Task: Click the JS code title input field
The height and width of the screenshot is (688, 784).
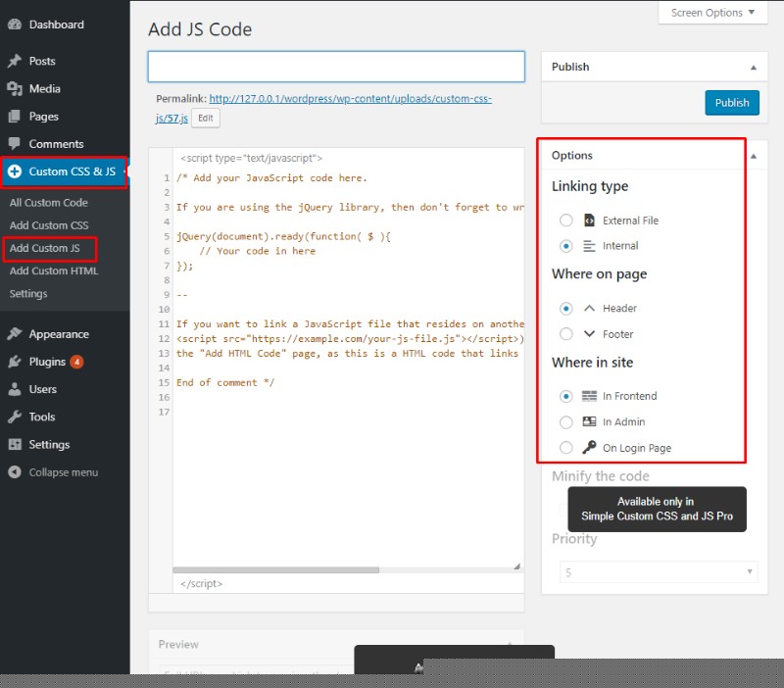Action: pos(336,67)
